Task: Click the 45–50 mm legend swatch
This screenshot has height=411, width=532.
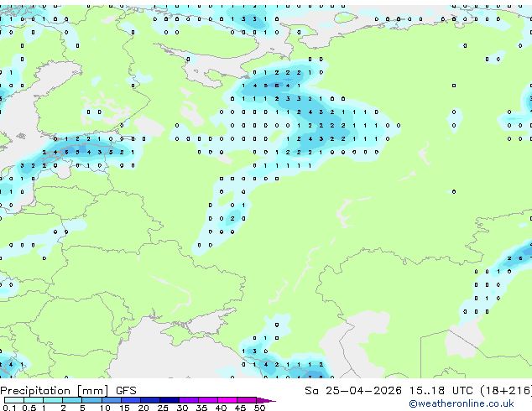Action: pos(247,400)
